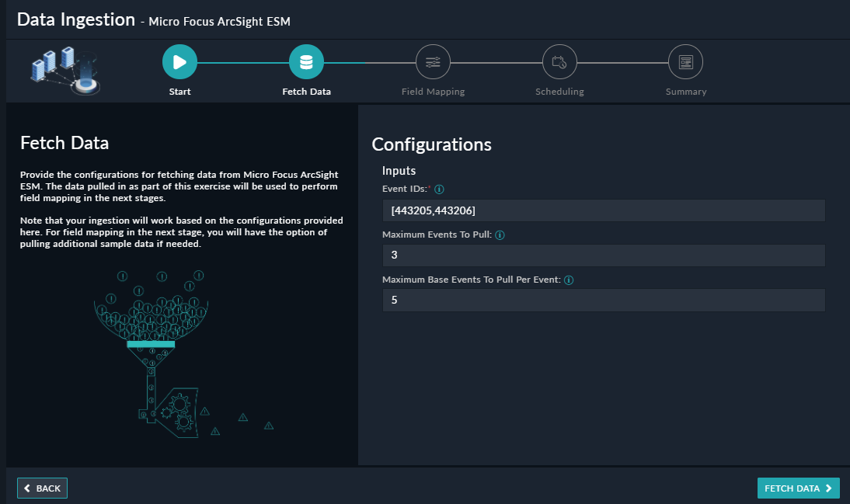Viewport: 850px width, 504px height.
Task: Click info icon beside Maximum Events To Pull
Action: tap(500, 235)
